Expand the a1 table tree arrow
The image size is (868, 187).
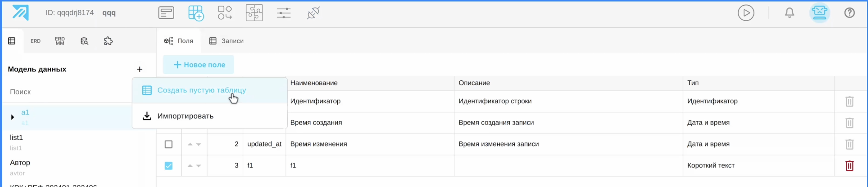tap(12, 117)
